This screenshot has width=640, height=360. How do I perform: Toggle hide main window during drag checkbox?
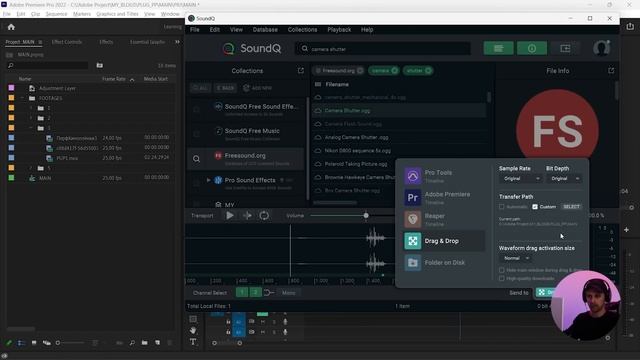[502, 270]
